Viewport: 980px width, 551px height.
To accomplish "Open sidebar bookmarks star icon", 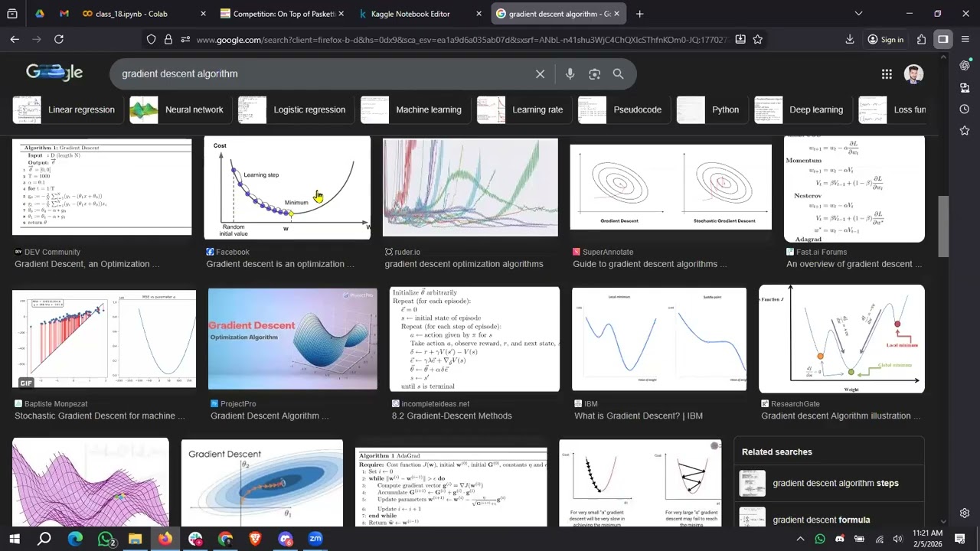I will pyautogui.click(x=965, y=130).
